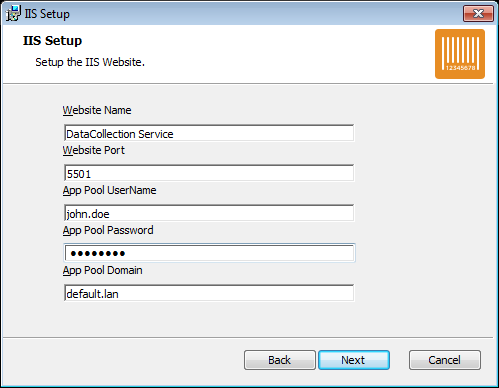
Task: Select the App Pool UserName field
Action: tap(209, 213)
